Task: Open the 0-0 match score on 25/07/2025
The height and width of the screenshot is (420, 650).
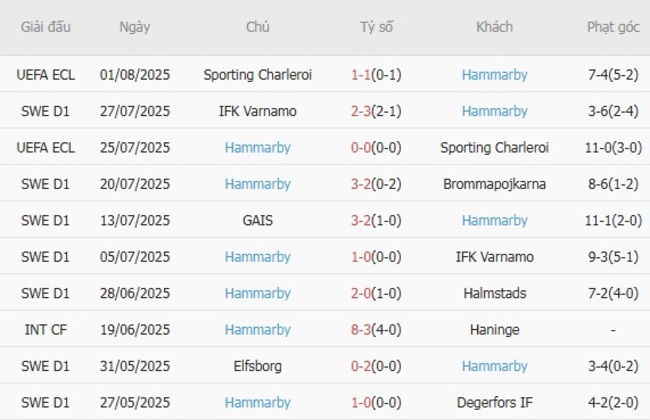Action: click(x=364, y=147)
